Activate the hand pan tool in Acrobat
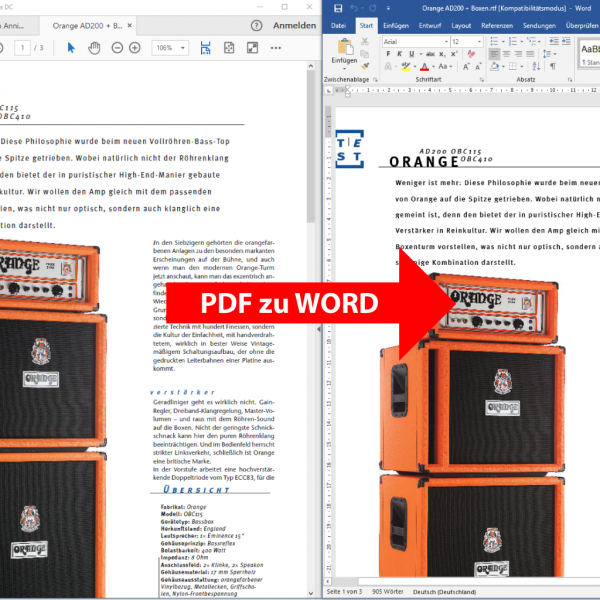 point(94,48)
